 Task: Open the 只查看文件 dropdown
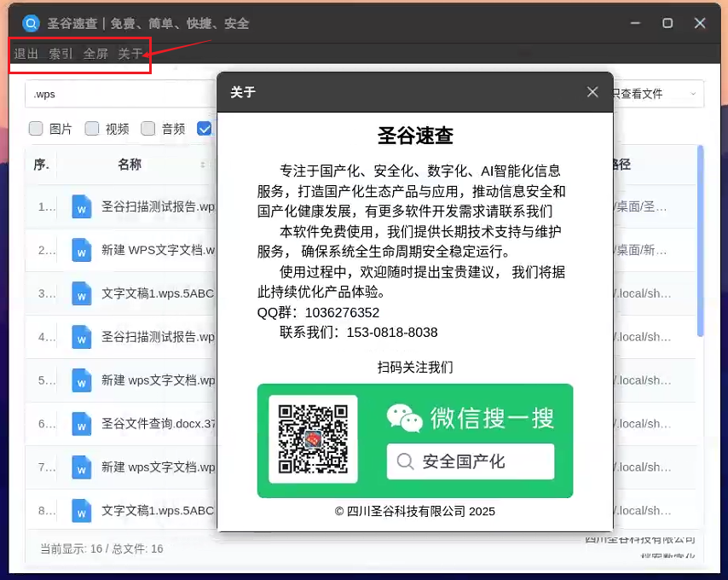[656, 94]
